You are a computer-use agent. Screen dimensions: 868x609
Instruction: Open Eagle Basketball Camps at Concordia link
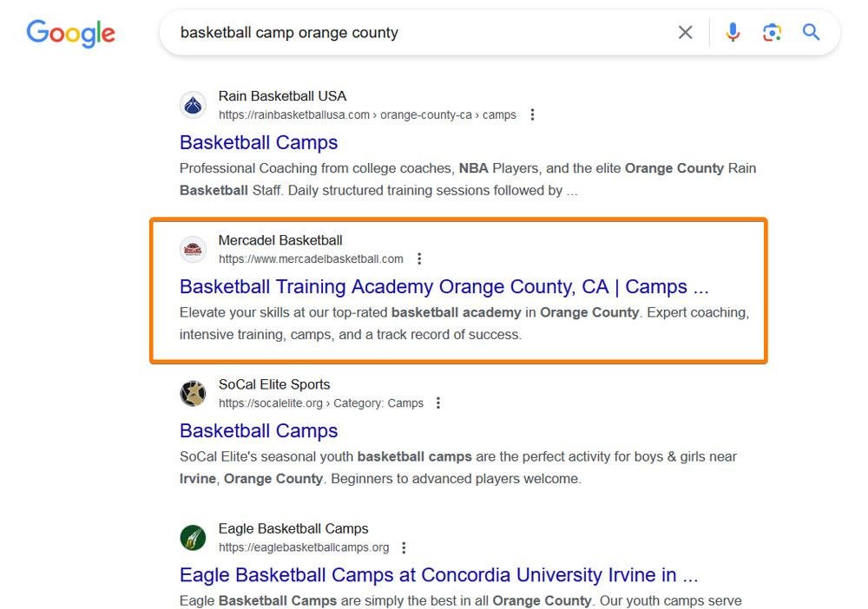[x=438, y=574]
